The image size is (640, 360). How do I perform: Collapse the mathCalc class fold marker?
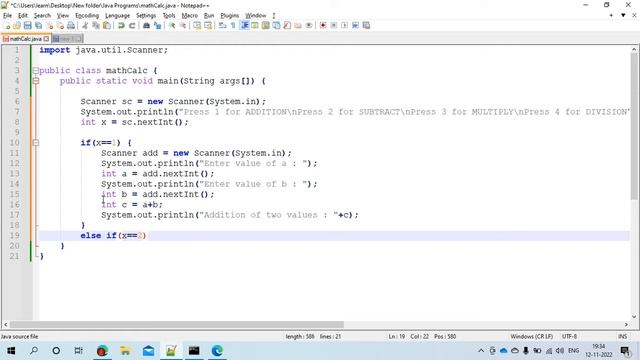pos(36,71)
